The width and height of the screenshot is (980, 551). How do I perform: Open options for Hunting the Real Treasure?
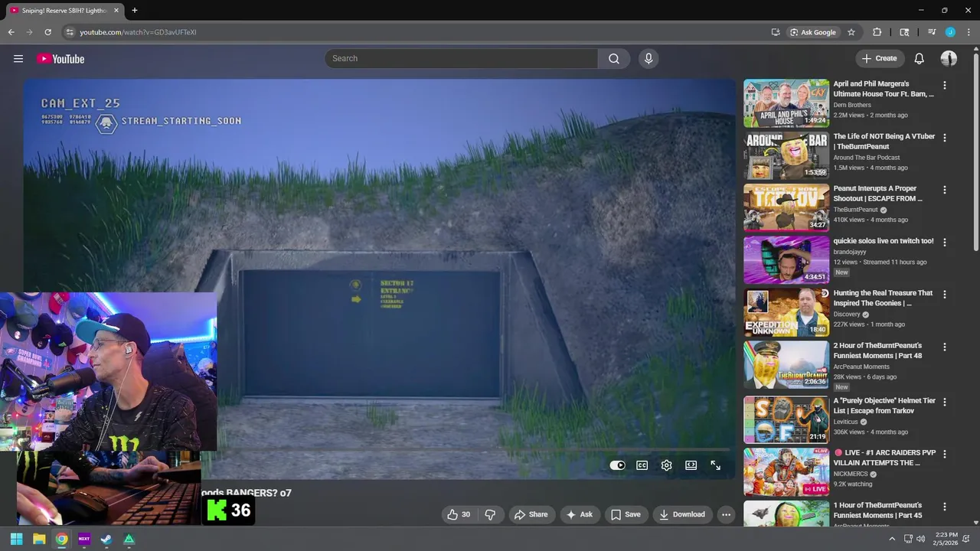click(x=944, y=295)
